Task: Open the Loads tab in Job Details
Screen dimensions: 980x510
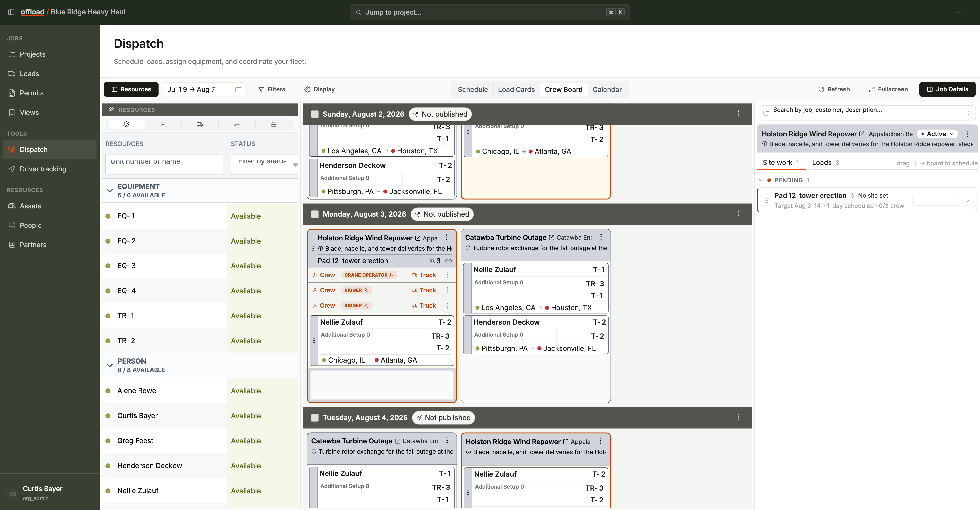Action: point(825,163)
